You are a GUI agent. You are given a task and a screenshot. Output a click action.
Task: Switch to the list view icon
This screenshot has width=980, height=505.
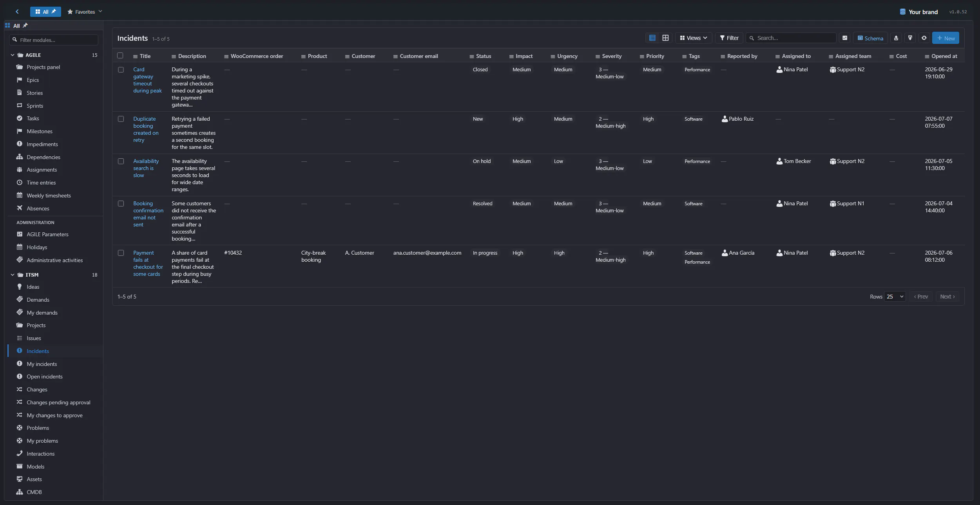pyautogui.click(x=652, y=38)
